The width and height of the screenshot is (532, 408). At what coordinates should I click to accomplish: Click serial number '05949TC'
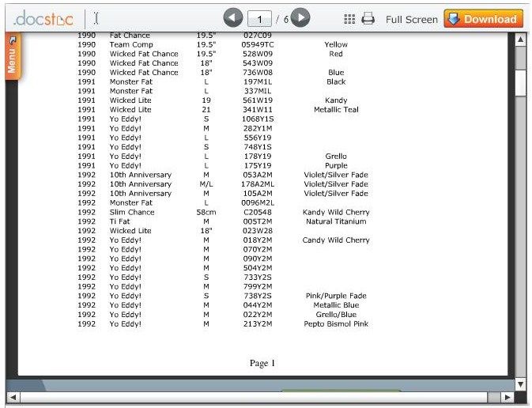pyautogui.click(x=258, y=44)
